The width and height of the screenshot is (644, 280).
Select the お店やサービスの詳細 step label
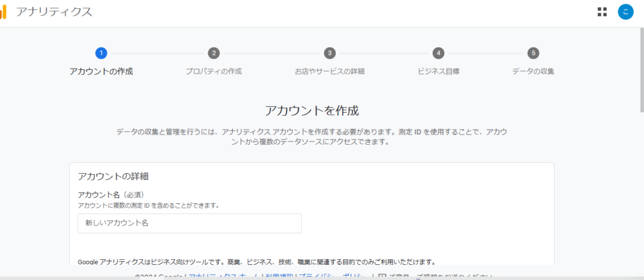click(330, 71)
